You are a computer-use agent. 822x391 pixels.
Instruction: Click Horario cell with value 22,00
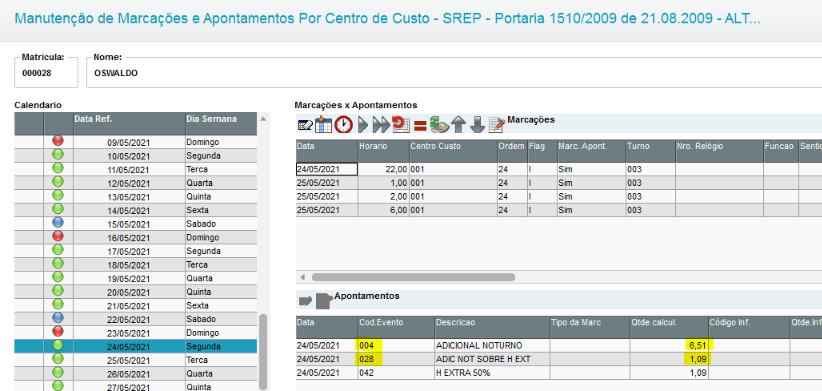[x=384, y=169]
